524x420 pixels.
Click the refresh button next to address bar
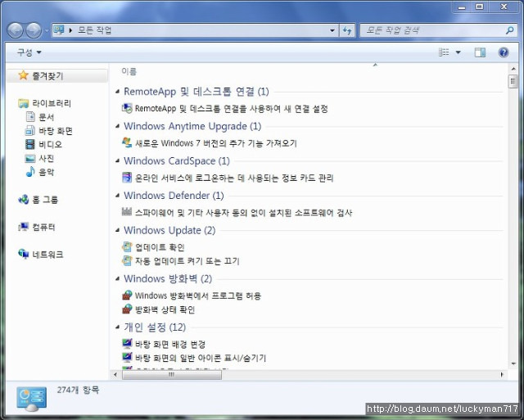(x=347, y=31)
